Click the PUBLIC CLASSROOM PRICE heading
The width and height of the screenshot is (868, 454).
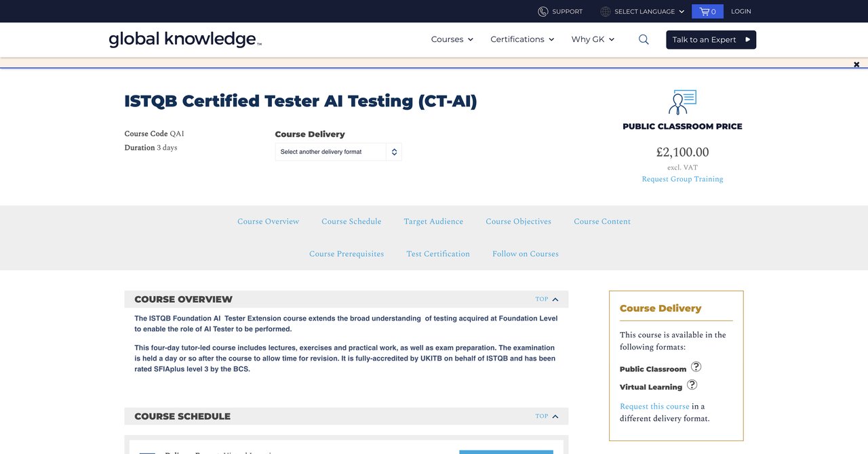(682, 126)
